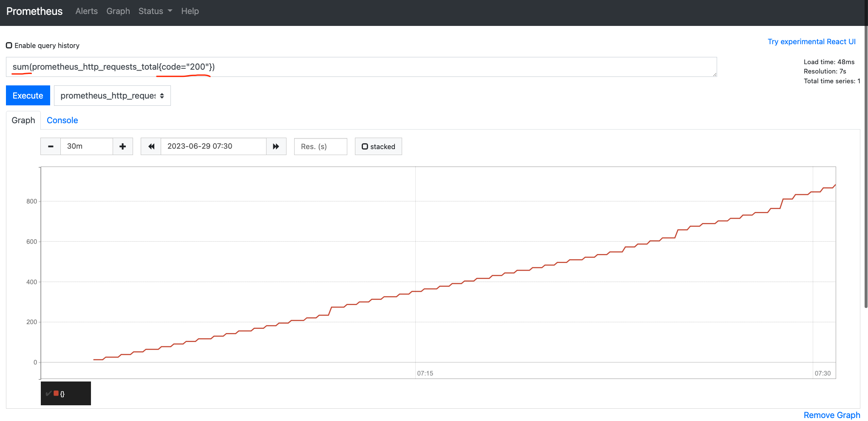Open the metric name selector dropdown
Screen dimensions: 868x421
[112, 96]
